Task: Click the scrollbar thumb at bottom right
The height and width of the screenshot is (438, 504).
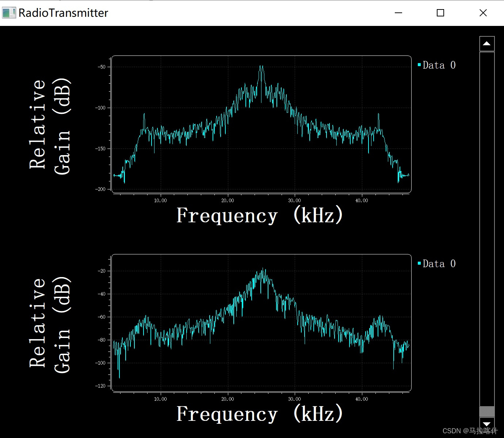Action: [x=486, y=412]
